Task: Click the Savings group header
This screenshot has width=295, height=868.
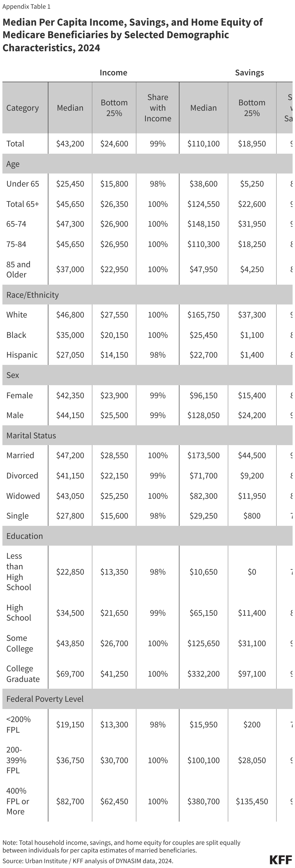Action: (249, 72)
